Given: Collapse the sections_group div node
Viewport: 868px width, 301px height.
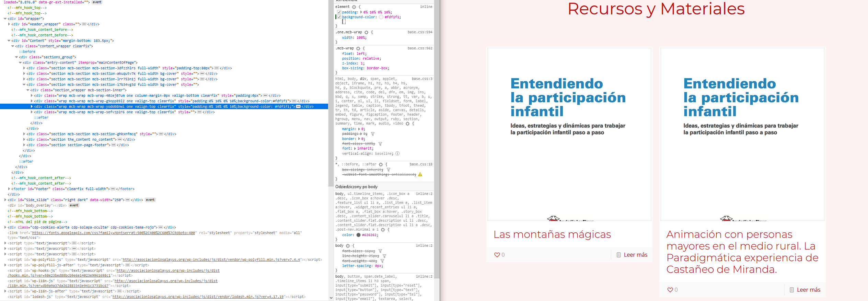Looking at the screenshot, I should tap(16, 57).
